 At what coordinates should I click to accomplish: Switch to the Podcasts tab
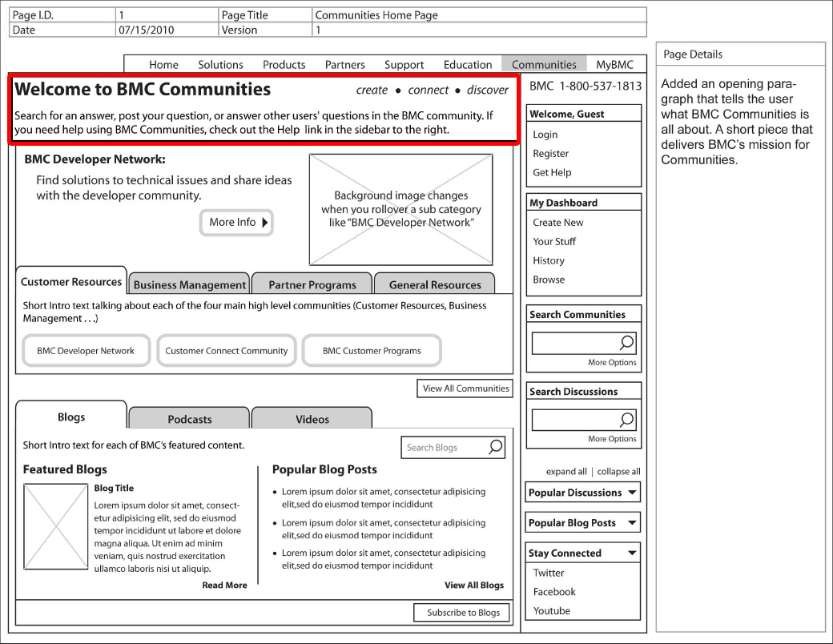tap(190, 419)
